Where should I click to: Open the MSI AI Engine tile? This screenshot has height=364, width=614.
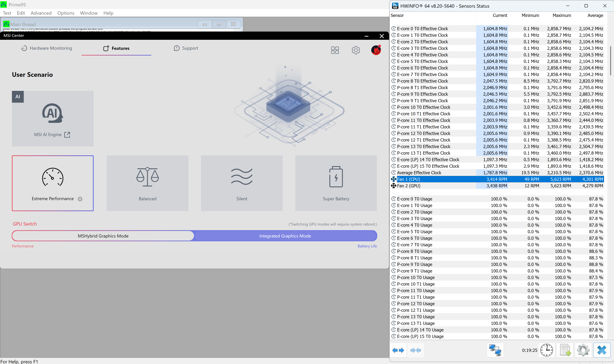point(53,119)
